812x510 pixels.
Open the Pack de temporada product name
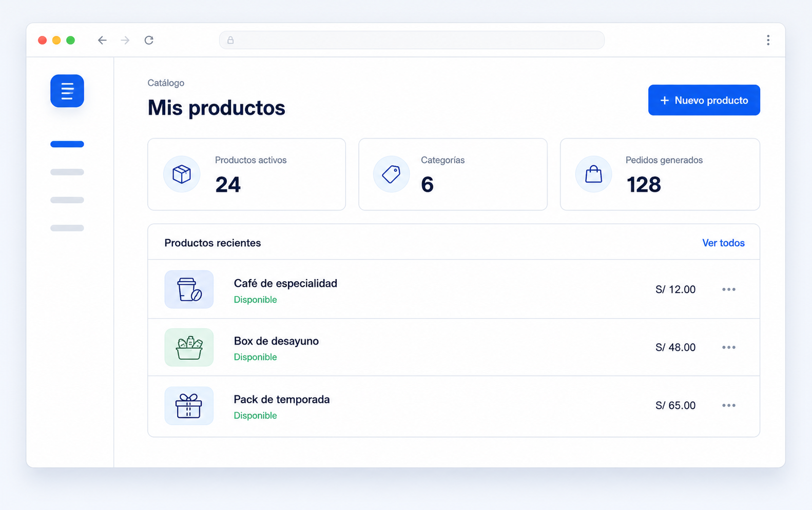click(281, 399)
